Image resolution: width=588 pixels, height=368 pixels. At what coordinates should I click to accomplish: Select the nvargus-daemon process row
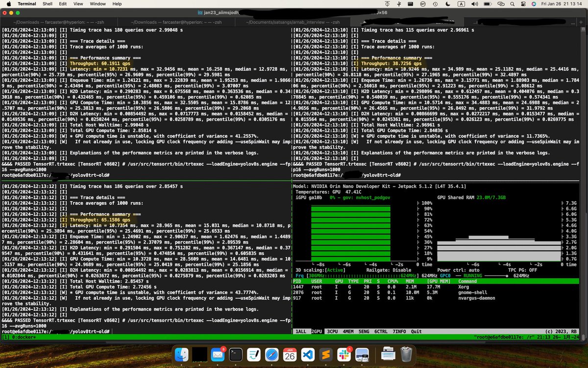(x=436, y=298)
